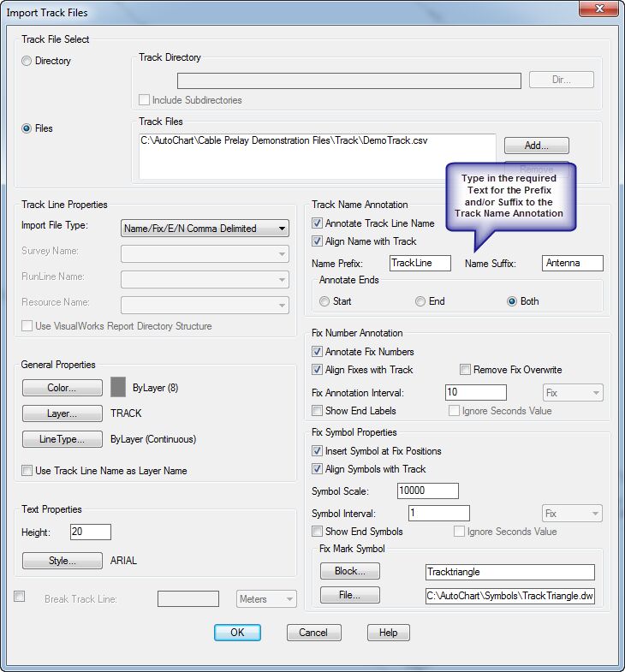
Task: Open the Fix Annotation Interval unit dropdown
Action: click(x=572, y=393)
